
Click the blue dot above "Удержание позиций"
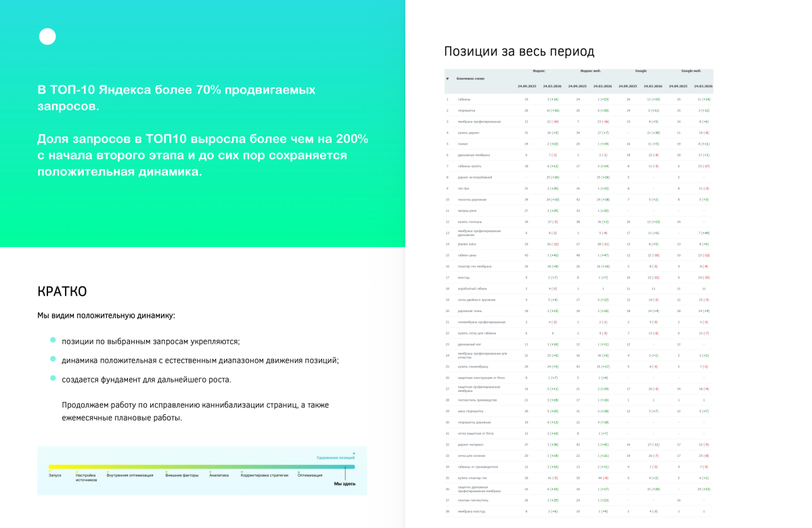click(x=353, y=453)
